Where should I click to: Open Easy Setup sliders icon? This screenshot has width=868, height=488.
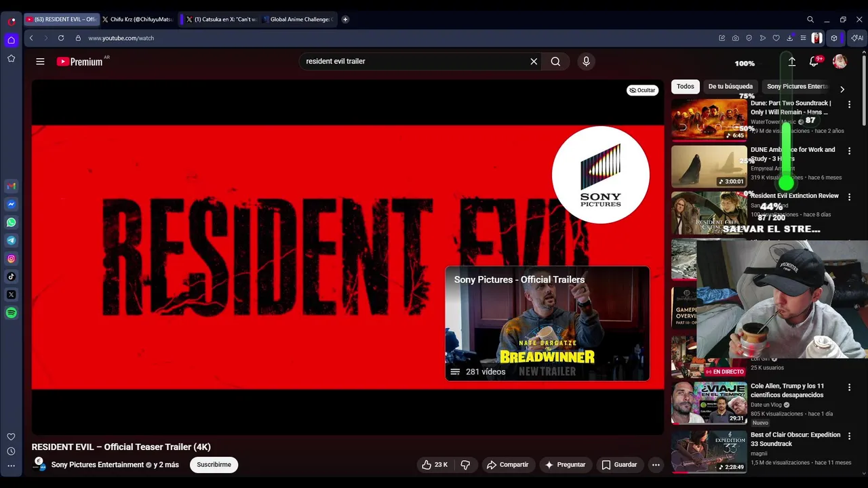coord(803,38)
